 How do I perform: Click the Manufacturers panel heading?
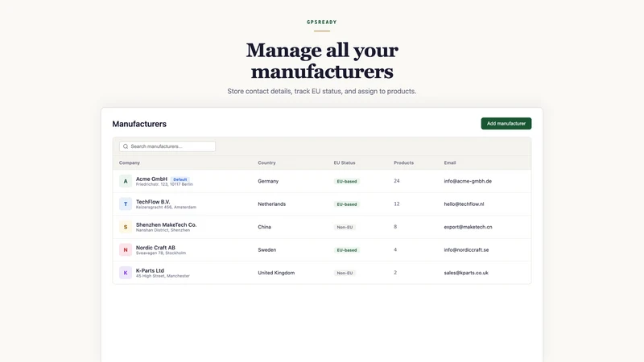[x=139, y=124]
